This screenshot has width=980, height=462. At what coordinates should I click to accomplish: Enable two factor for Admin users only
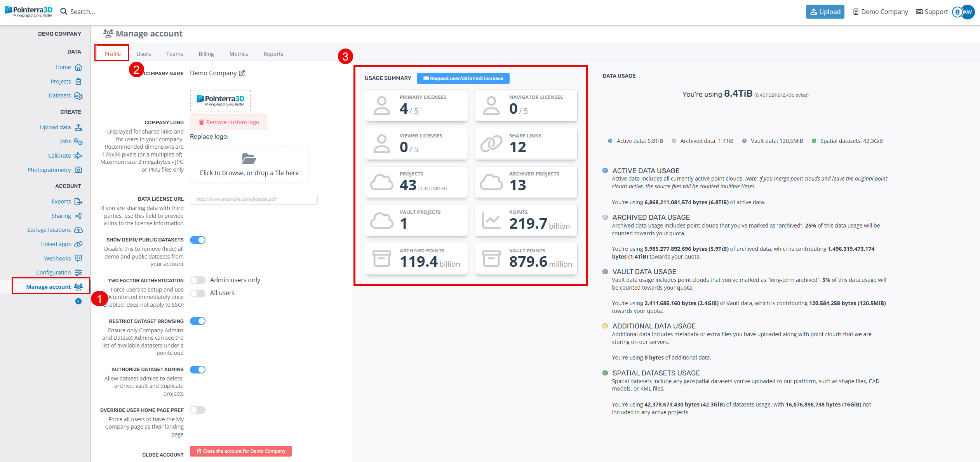click(x=198, y=280)
